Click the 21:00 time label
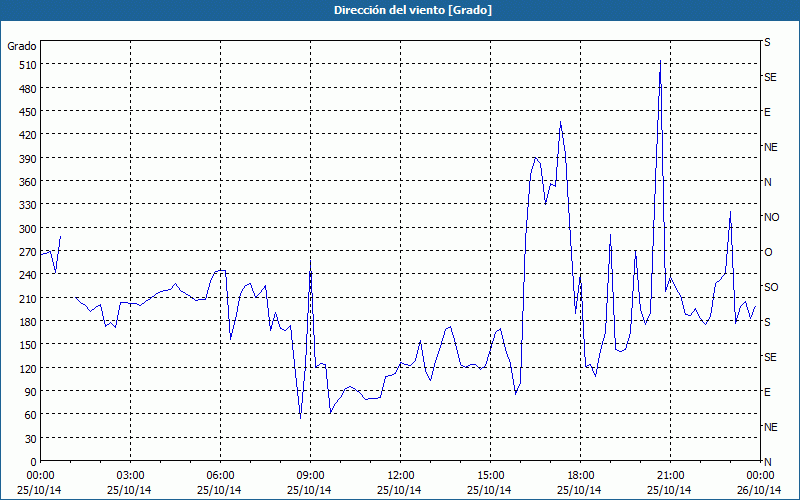Image resolution: width=800 pixels, height=500 pixels. [x=670, y=475]
